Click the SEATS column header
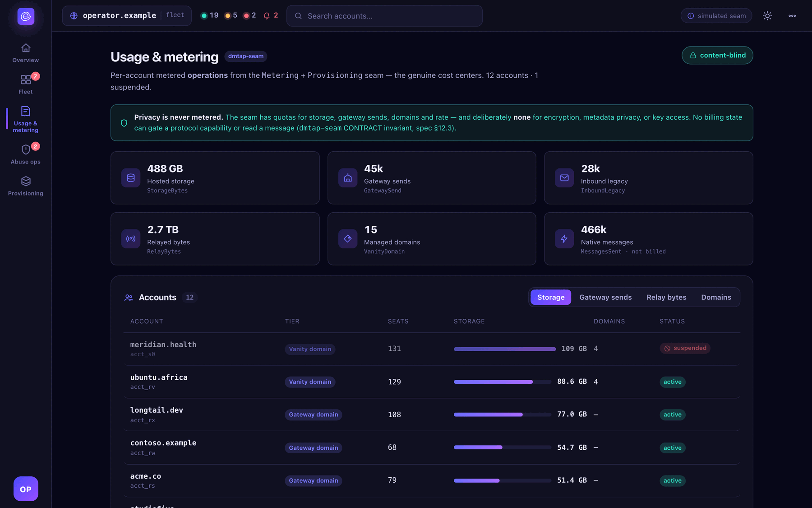 [398, 322]
